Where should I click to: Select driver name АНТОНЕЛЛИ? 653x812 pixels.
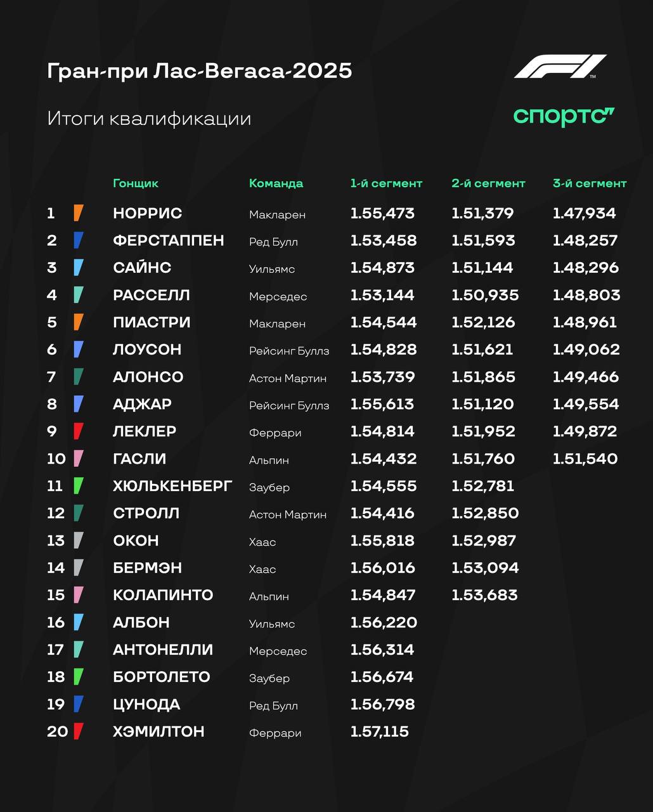click(x=163, y=650)
